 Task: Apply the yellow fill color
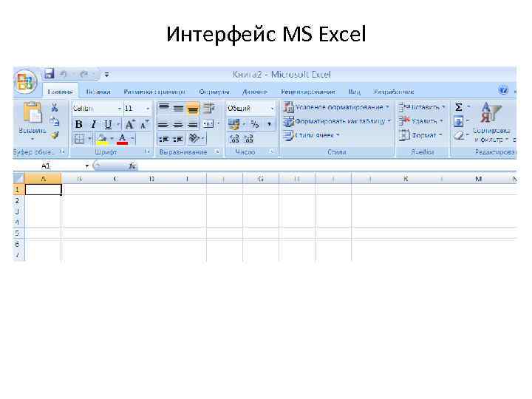pyautogui.click(x=102, y=139)
